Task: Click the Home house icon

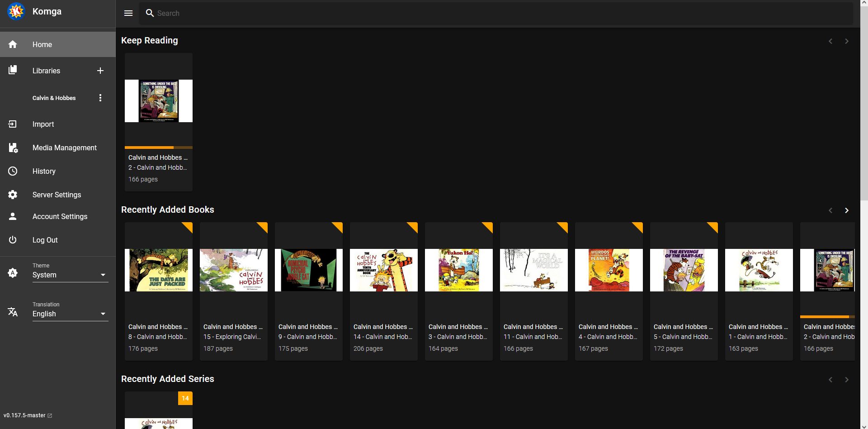Action: pos(13,44)
